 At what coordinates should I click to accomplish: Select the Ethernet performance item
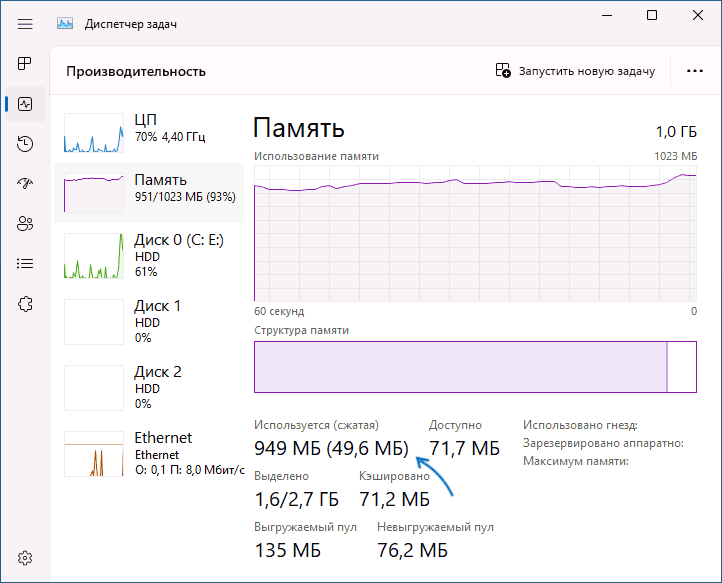tap(149, 454)
